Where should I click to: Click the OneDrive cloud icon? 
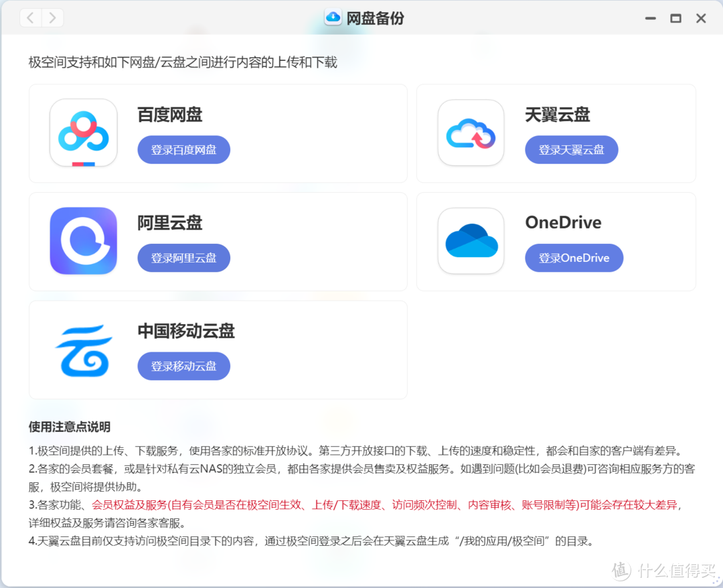(x=471, y=240)
